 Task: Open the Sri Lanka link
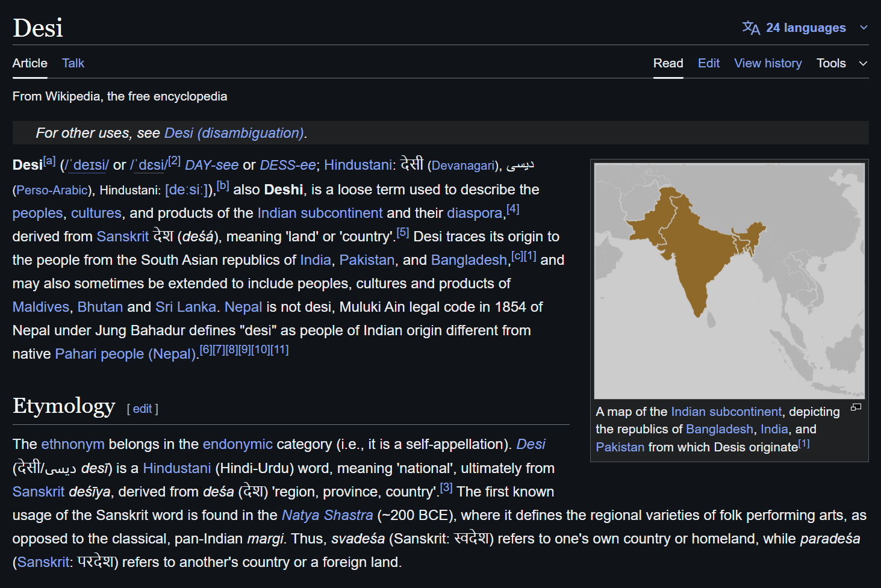(185, 307)
